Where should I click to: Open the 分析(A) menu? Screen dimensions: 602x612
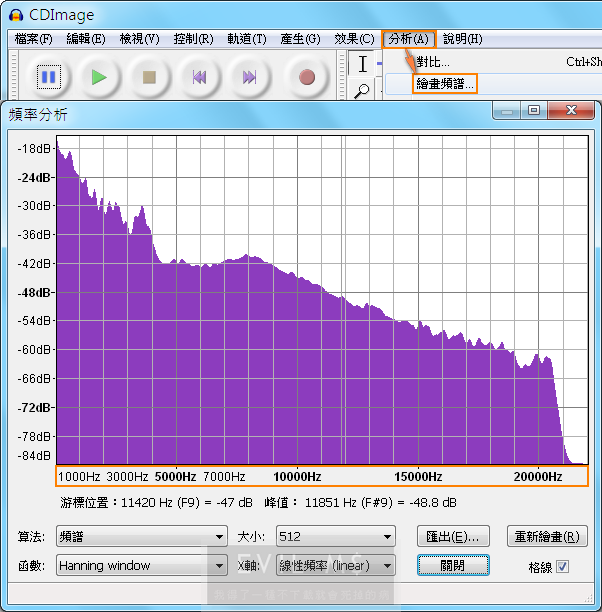[408, 39]
